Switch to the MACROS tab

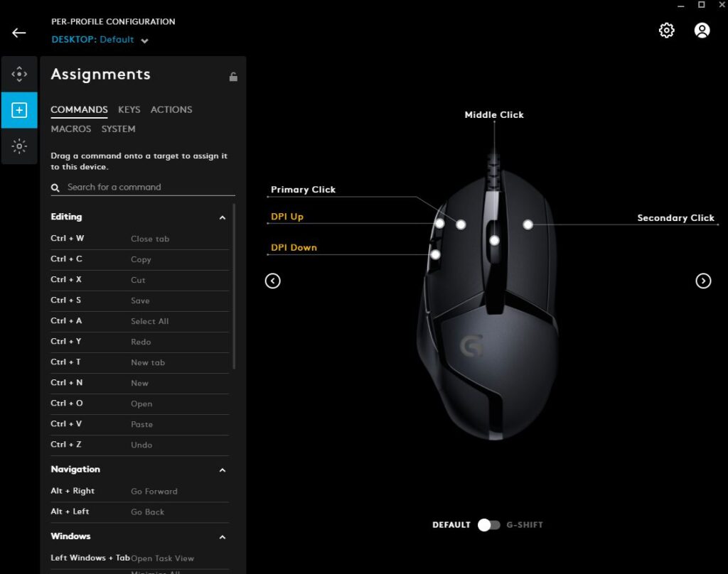pyautogui.click(x=70, y=129)
